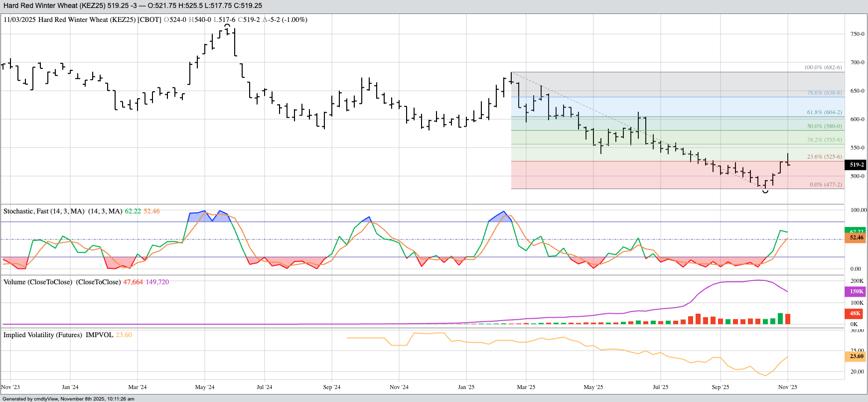Select the red 48K volume tag
Screen dimensions: 868x402
point(855,314)
